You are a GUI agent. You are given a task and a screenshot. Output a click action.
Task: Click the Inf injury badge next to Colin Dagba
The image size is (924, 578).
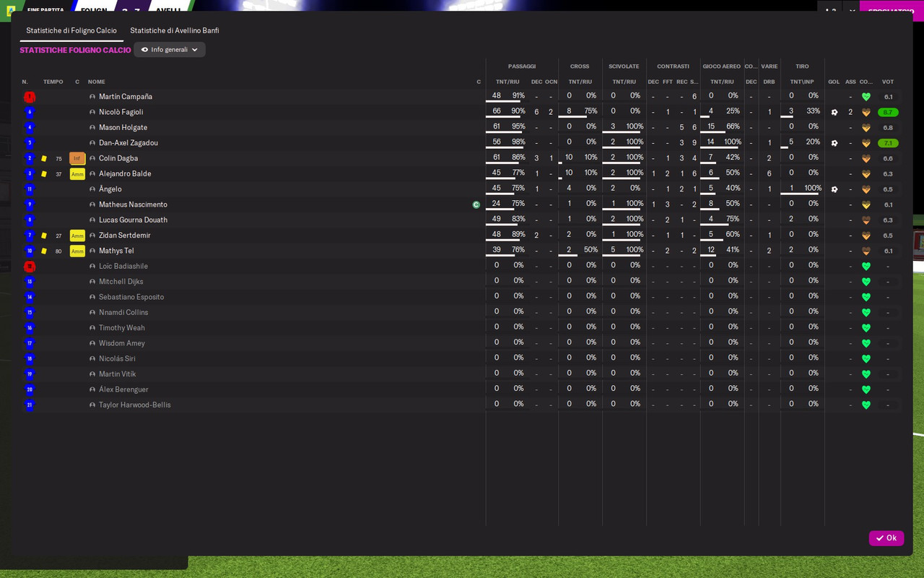click(x=77, y=158)
